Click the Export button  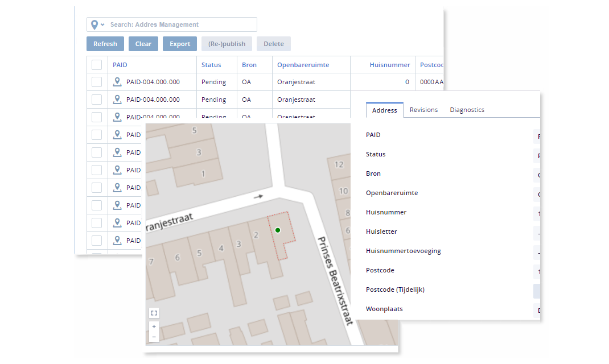pyautogui.click(x=180, y=44)
